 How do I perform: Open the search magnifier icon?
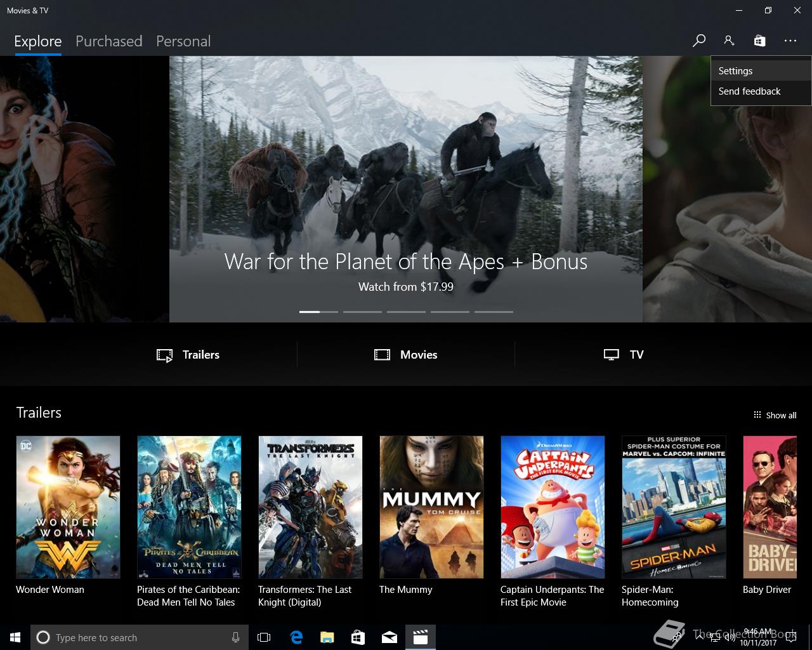click(698, 41)
